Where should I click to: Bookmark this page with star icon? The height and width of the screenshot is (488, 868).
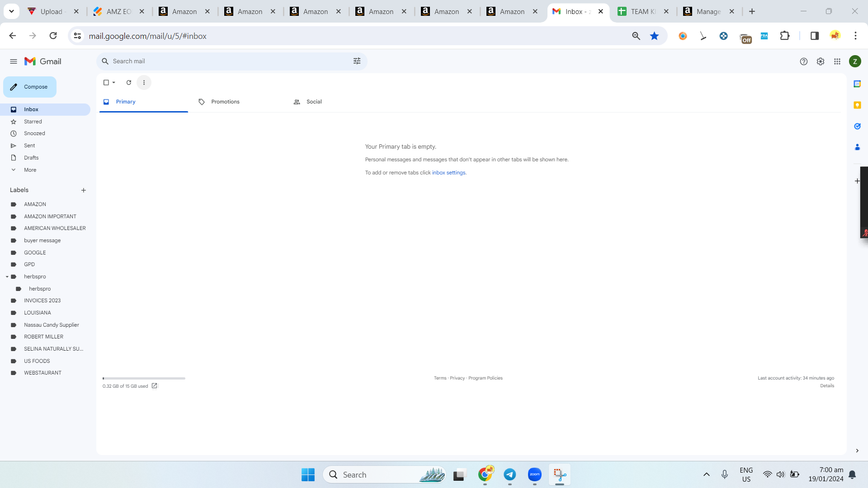point(654,36)
